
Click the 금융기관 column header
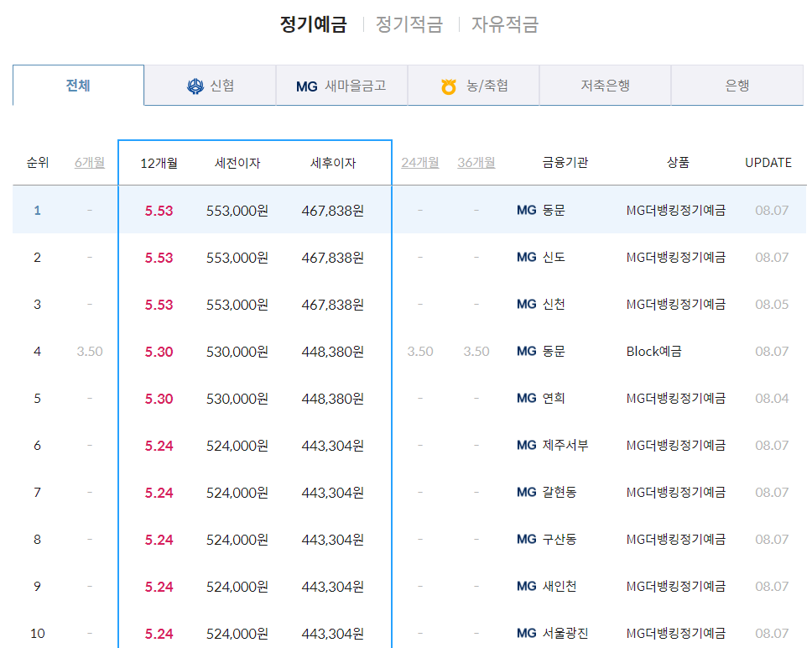click(565, 163)
